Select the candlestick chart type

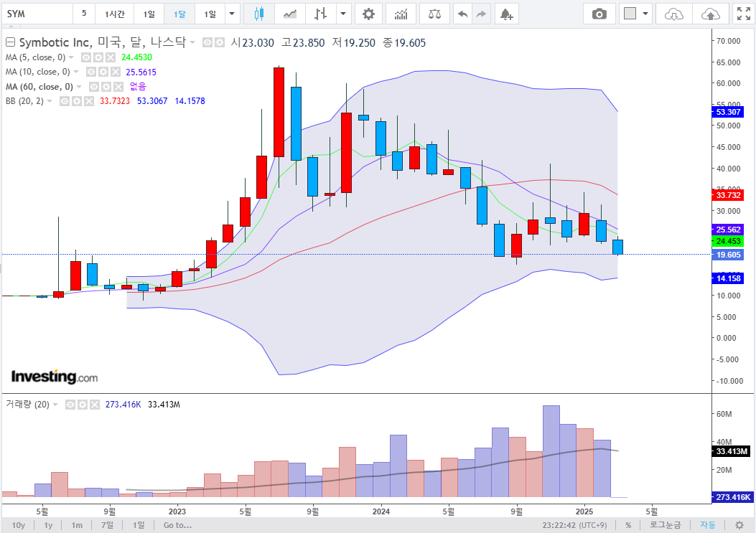[259, 14]
